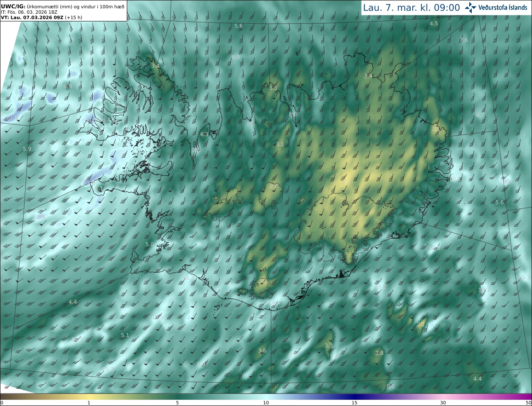Click the 0 label on the colour scale
Screen dimensions: 532x406
2,403
